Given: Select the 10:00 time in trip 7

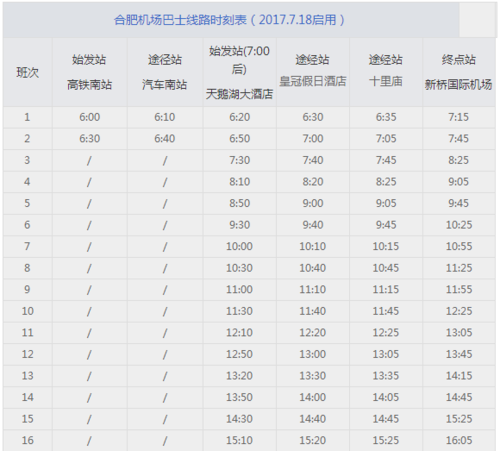Looking at the screenshot, I should click(x=239, y=246).
